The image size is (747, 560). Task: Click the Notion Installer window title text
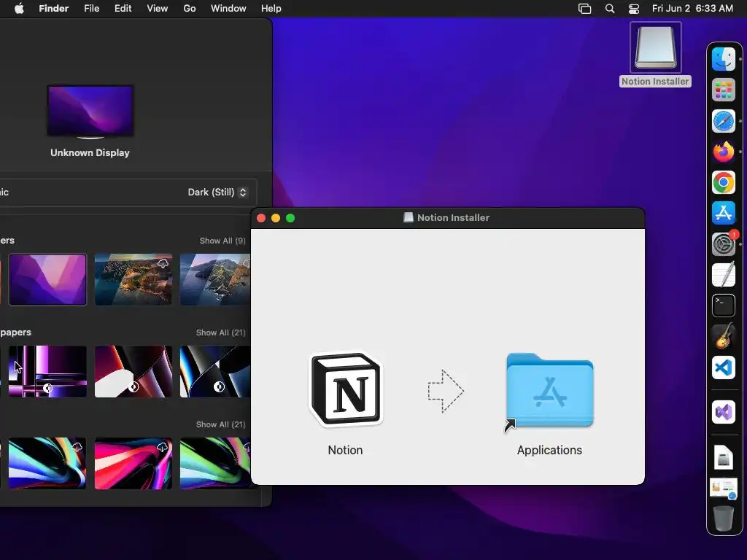tap(454, 217)
